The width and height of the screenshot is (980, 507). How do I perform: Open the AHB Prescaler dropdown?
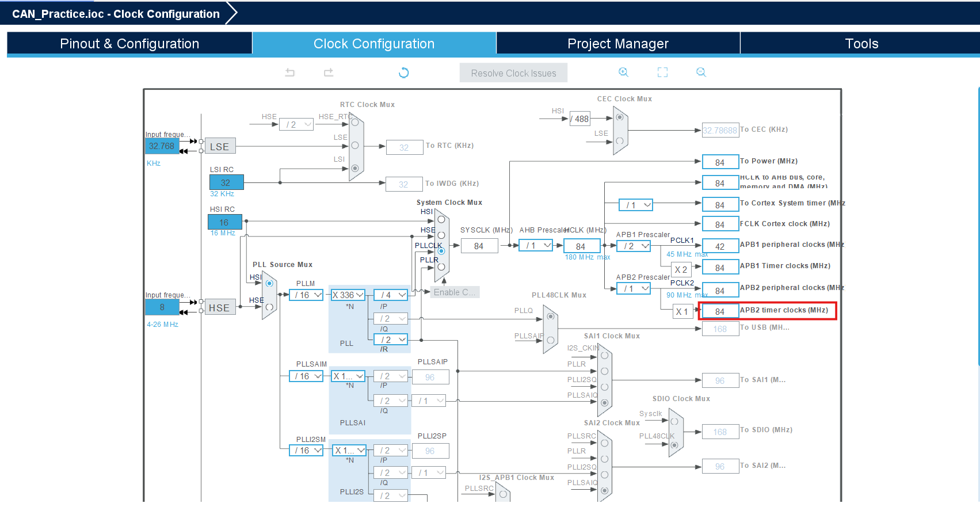pyautogui.click(x=536, y=246)
